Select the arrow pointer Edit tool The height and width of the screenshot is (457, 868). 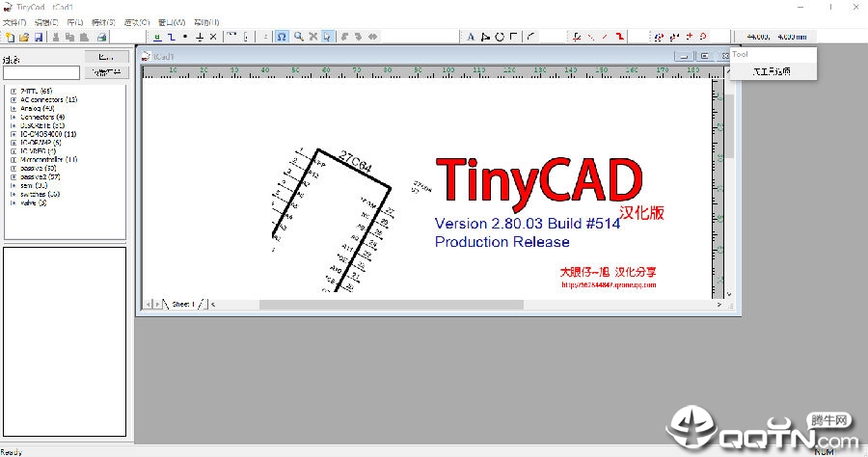point(327,37)
